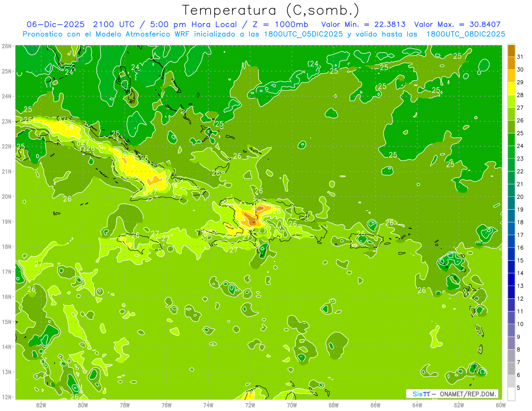Screen dimensions: 532x411
Task: Click the color scale label '7'
Action: pyautogui.click(x=519, y=362)
